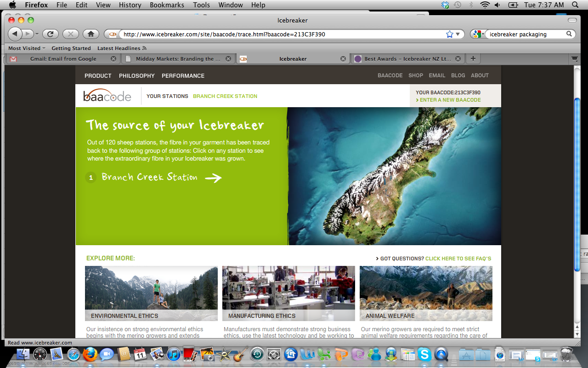Open the Wi-Fi status menu

(x=485, y=5)
